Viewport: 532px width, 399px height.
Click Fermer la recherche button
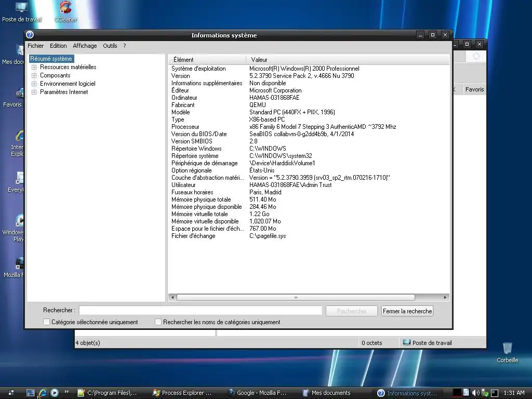click(x=407, y=311)
